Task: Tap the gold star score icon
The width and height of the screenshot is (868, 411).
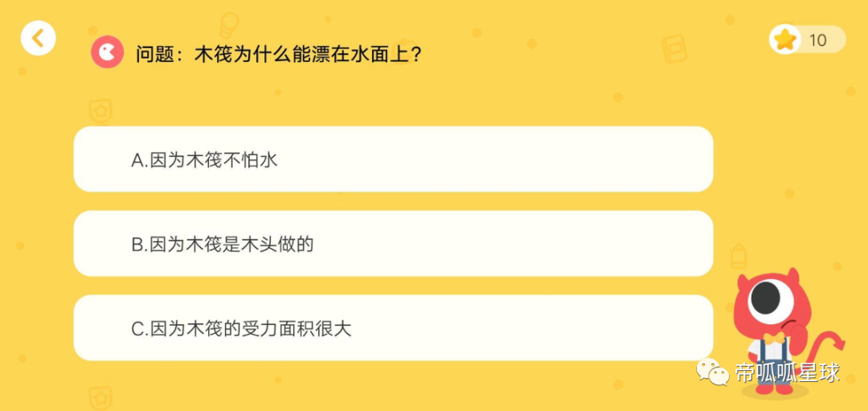Action: pos(784,39)
